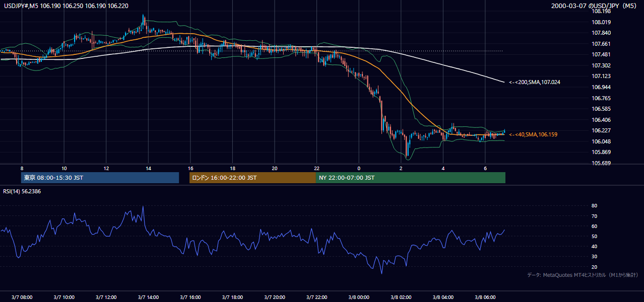Click RSI scale level 70

coord(594,216)
